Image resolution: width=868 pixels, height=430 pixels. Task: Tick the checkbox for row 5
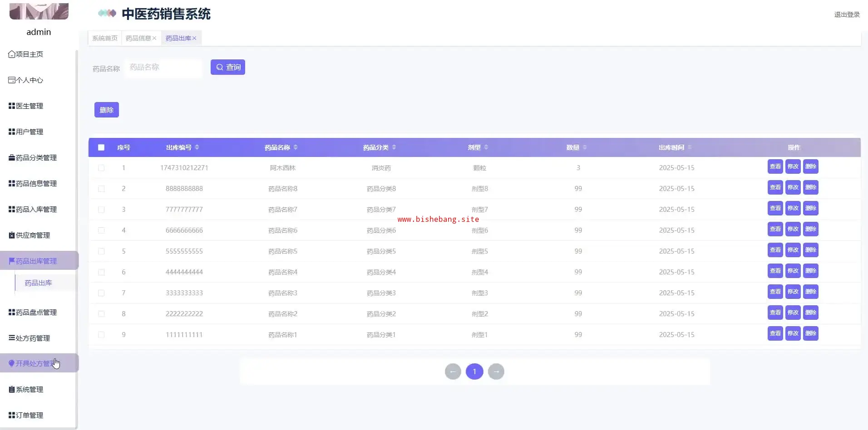click(x=101, y=251)
